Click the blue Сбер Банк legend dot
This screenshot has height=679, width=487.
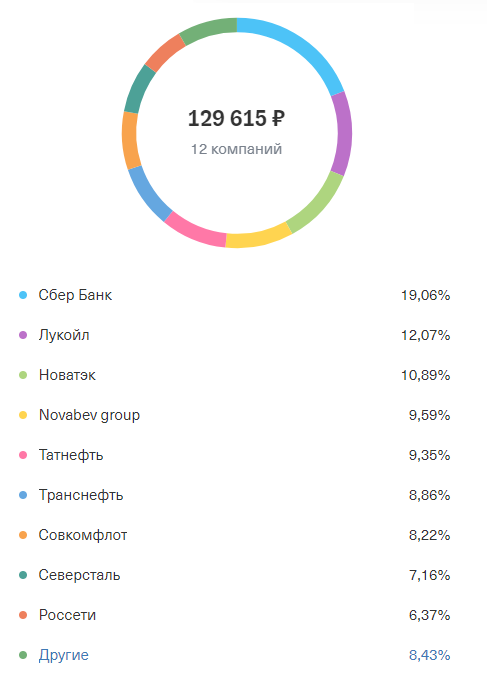click(x=23, y=295)
